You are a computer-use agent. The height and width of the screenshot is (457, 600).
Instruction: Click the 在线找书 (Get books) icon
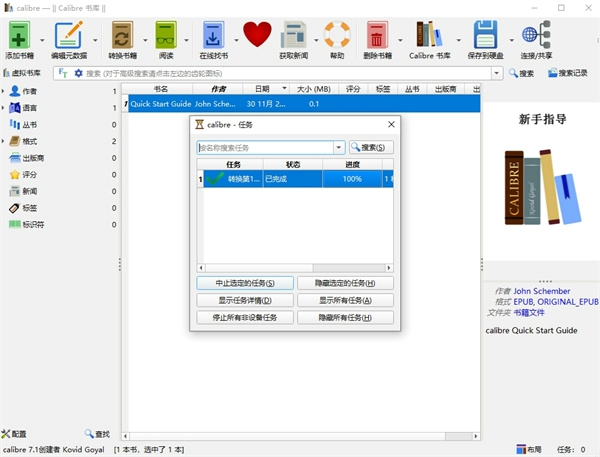coord(214,35)
